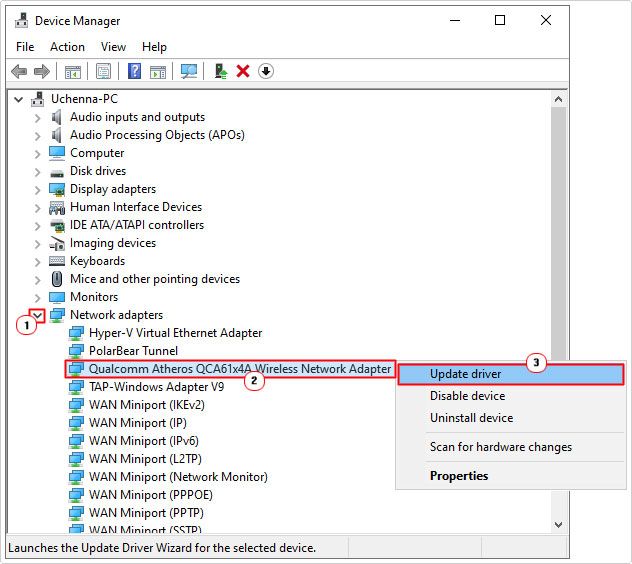Expand Audio inputs and outputs
Image resolution: width=632 pixels, height=564 pixels.
37,118
